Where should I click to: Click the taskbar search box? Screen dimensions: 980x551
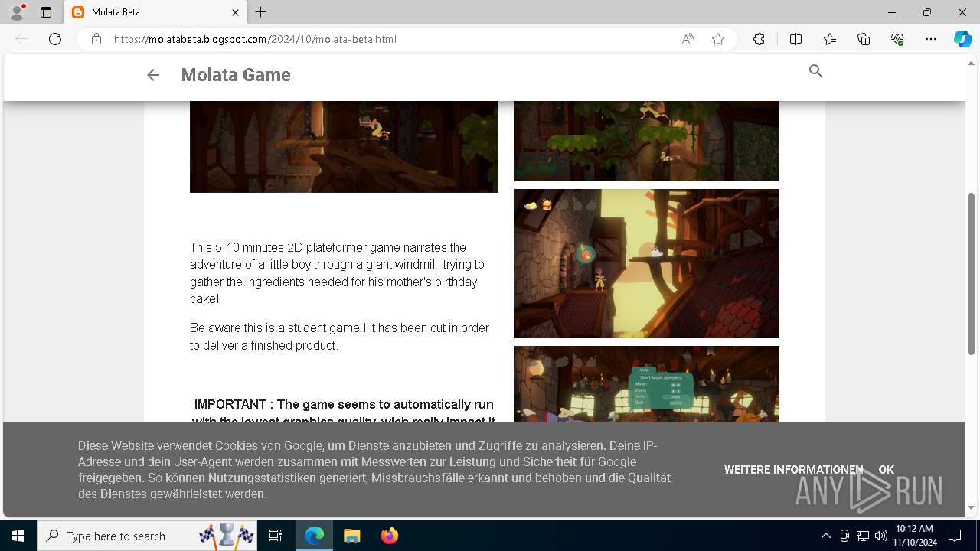click(148, 536)
